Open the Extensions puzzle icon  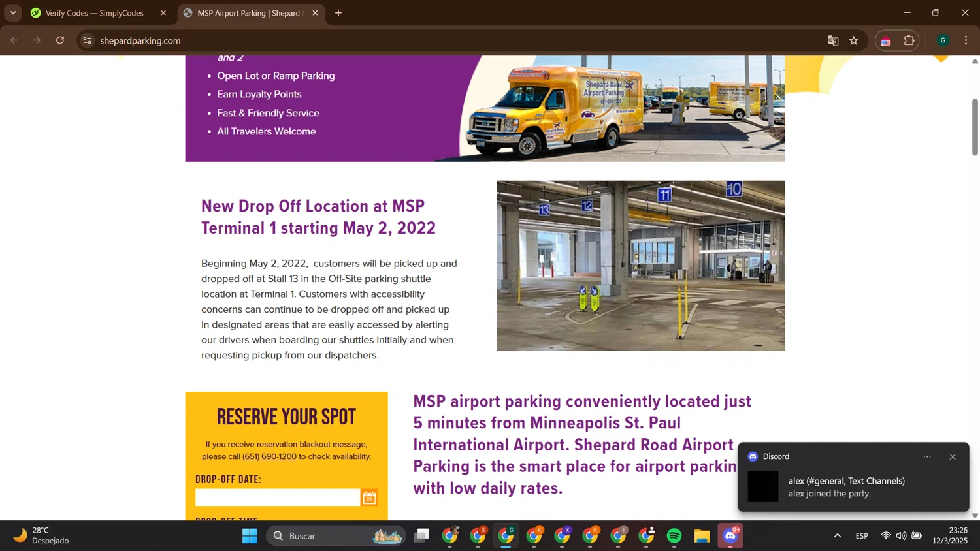(x=909, y=40)
